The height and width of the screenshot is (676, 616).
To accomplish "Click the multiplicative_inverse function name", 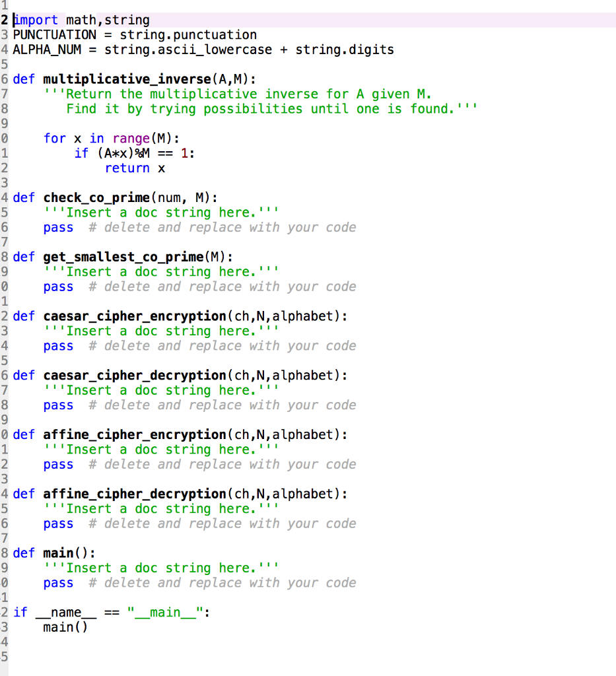I will pos(127,79).
